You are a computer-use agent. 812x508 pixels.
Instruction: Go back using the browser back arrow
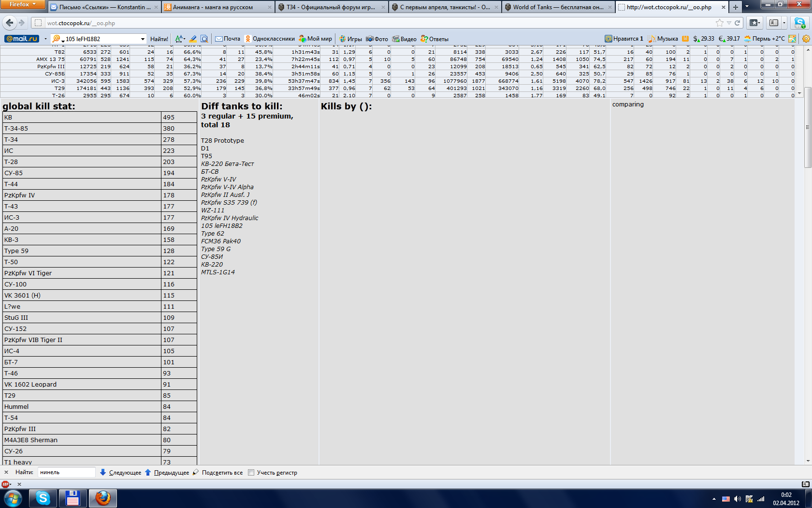pyautogui.click(x=9, y=23)
